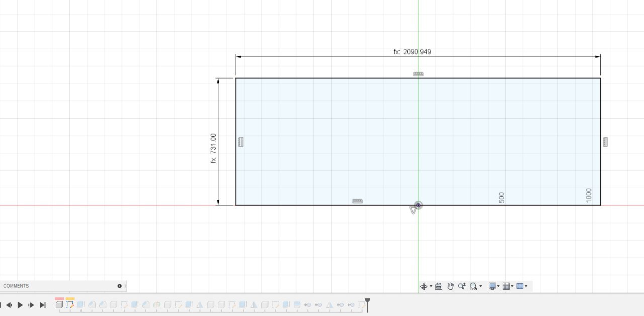Click the Comments panel divider handle

coord(126,286)
